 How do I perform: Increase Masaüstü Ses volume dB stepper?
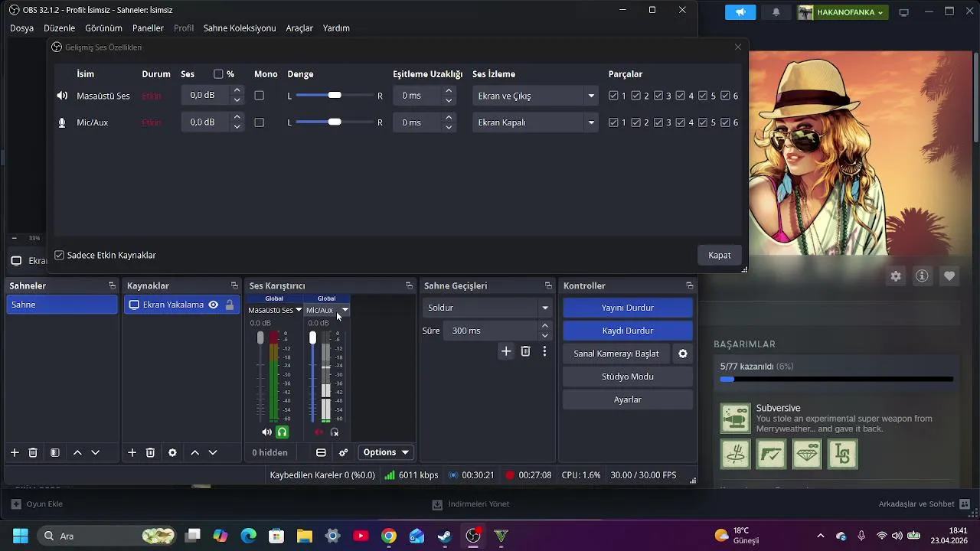pyautogui.click(x=237, y=90)
